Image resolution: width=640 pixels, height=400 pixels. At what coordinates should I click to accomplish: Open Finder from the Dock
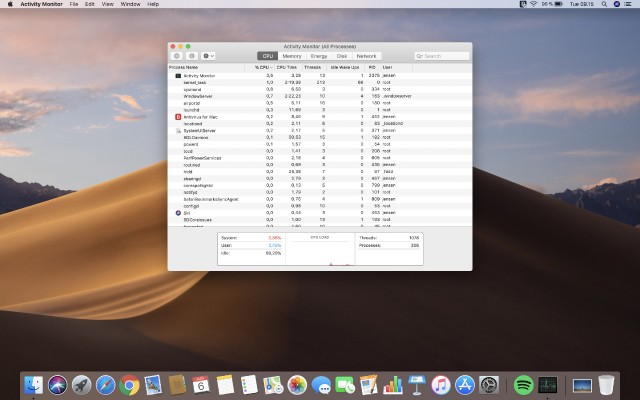point(33,385)
